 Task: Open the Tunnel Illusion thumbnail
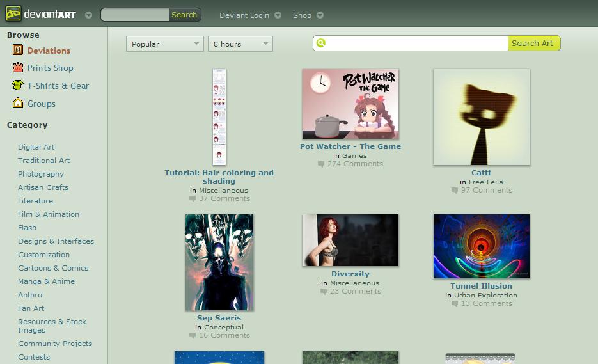tap(482, 246)
